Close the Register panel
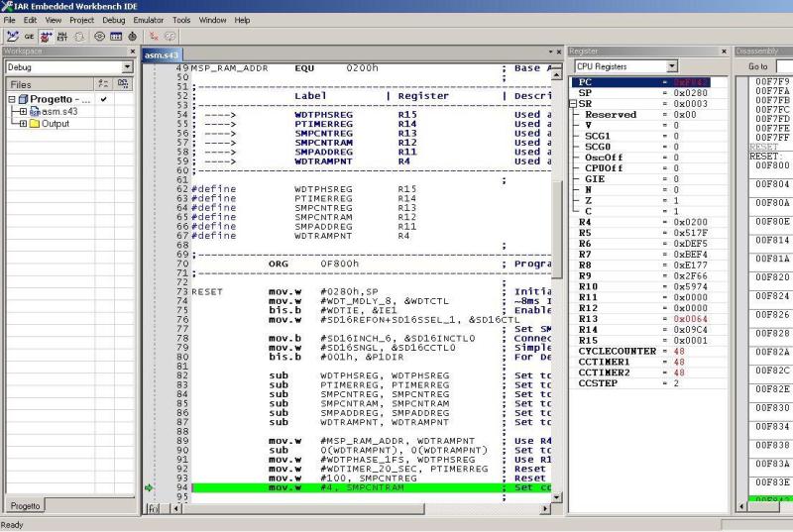 [x=724, y=52]
